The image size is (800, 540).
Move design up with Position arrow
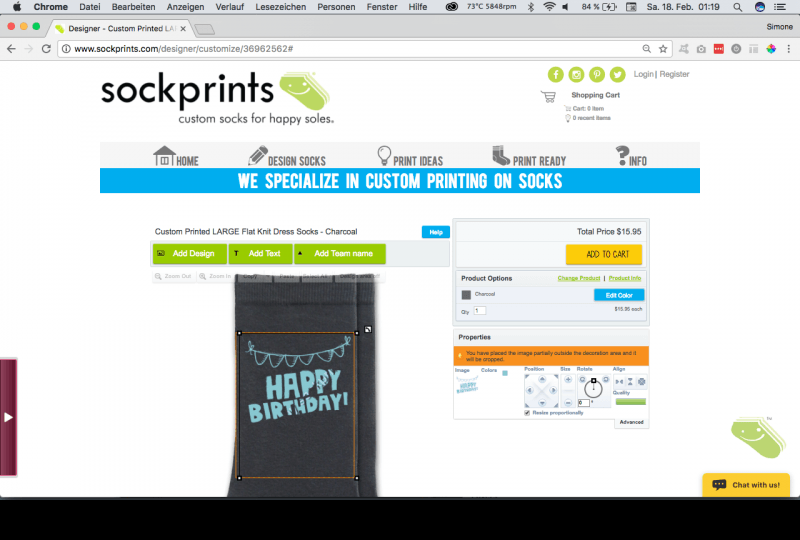tap(542, 379)
